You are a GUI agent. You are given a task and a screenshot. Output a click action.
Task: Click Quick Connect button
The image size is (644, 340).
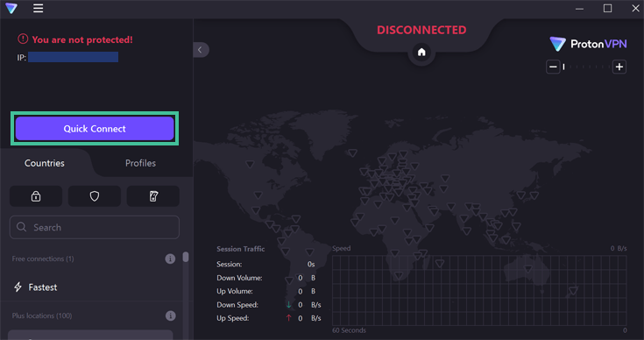click(95, 129)
